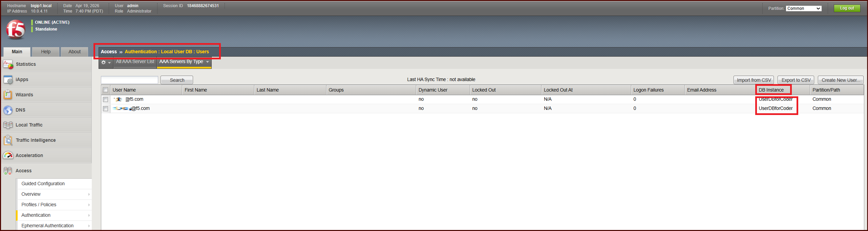Image resolution: width=868 pixels, height=231 pixels.
Task: Check the second user row checkbox
Action: (x=106, y=109)
